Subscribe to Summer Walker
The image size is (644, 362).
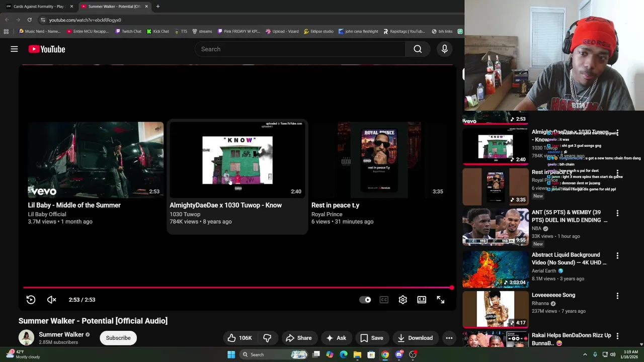click(118, 338)
